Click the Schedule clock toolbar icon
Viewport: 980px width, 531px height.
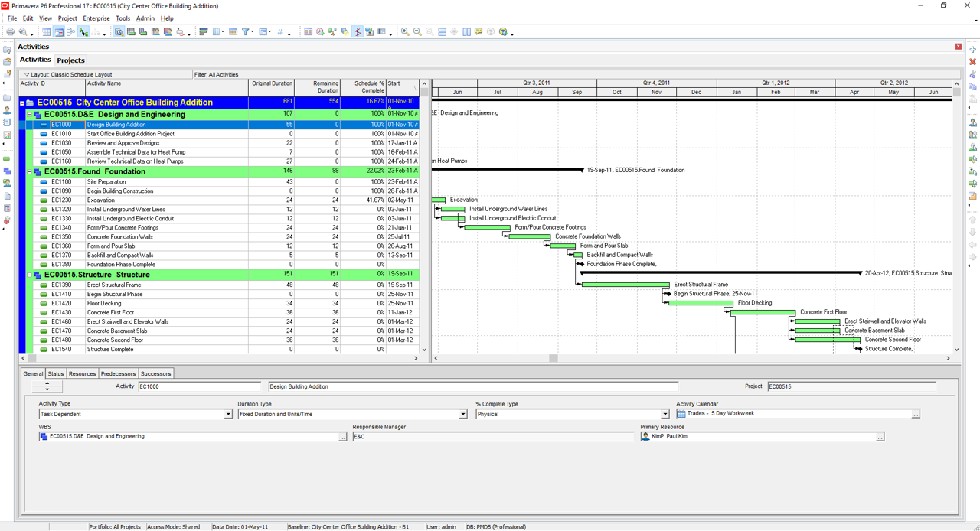click(x=320, y=32)
